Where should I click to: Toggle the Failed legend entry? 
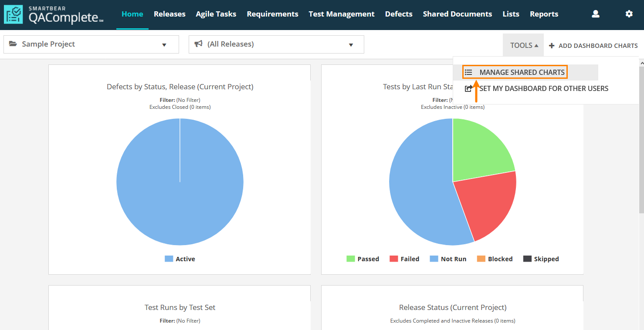click(x=404, y=259)
